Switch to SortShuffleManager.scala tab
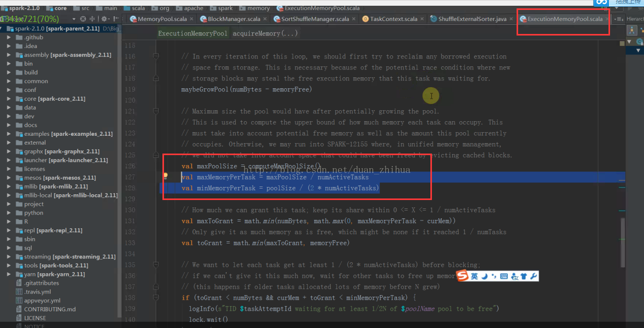 tap(315, 19)
